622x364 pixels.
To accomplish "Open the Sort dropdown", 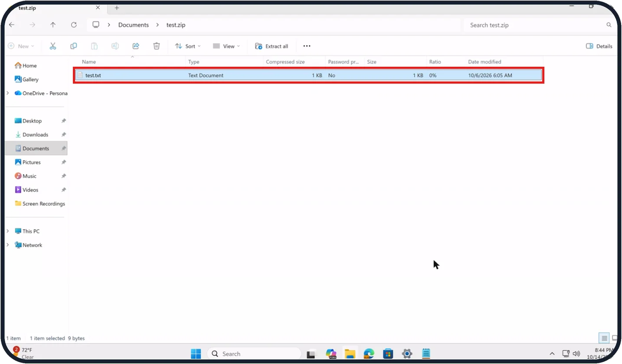I will (188, 46).
